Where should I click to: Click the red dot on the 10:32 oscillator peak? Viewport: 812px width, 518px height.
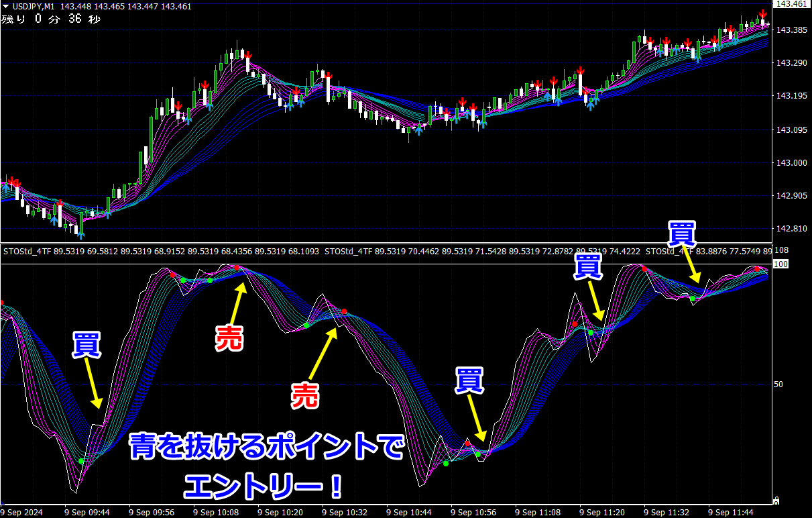(x=344, y=311)
